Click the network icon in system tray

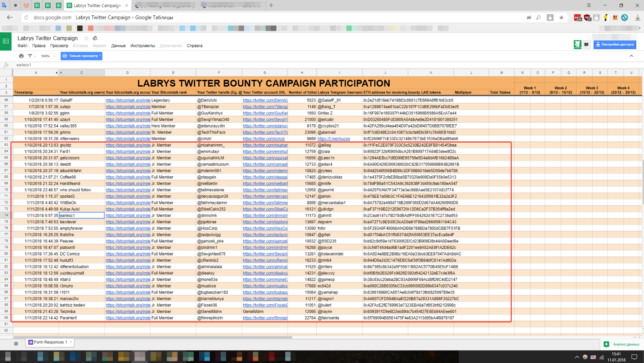(602, 357)
